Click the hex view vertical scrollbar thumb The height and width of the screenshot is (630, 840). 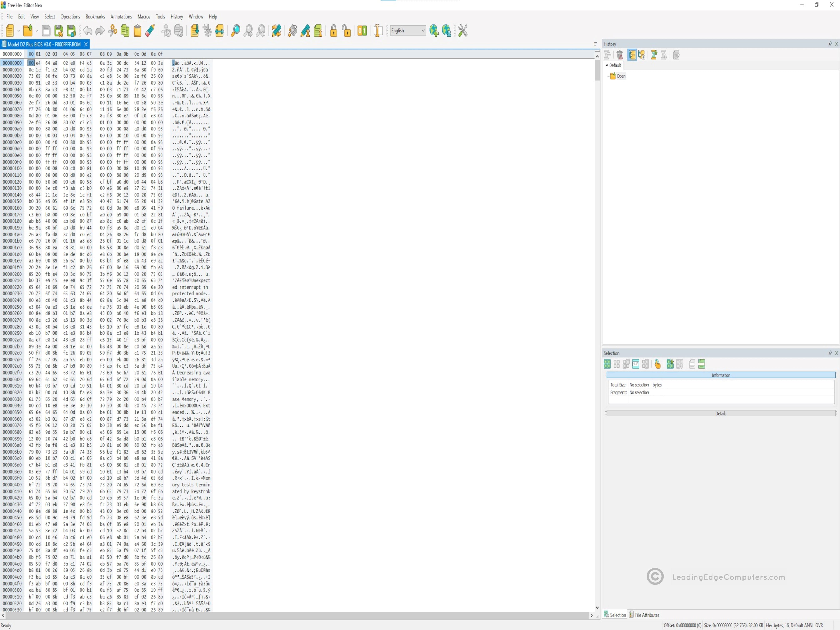click(x=597, y=71)
